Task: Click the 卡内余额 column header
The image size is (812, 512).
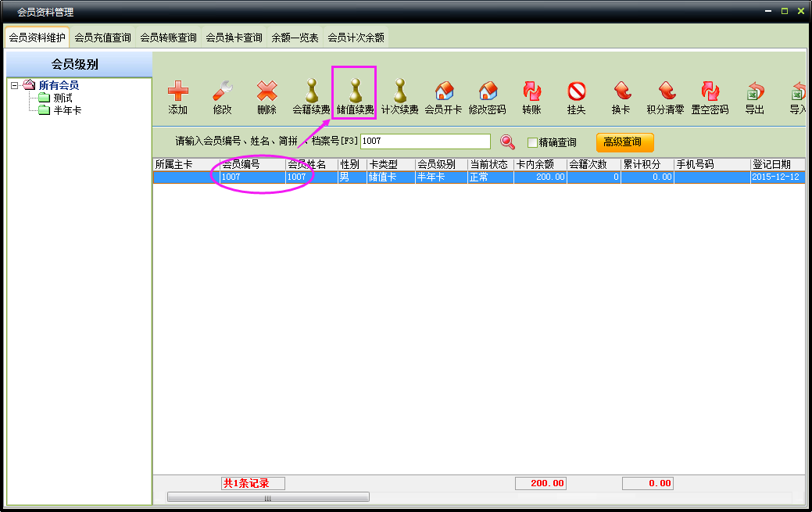Action: click(x=540, y=164)
